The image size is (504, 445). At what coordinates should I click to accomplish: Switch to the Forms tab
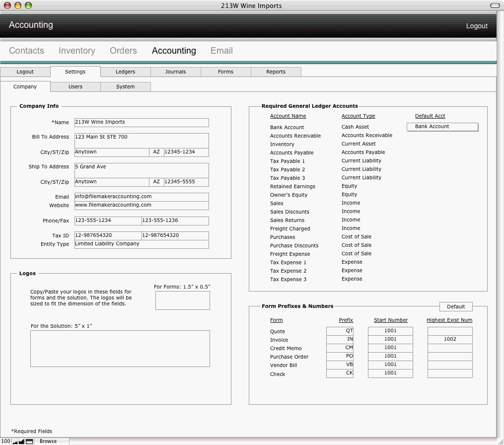pos(225,72)
